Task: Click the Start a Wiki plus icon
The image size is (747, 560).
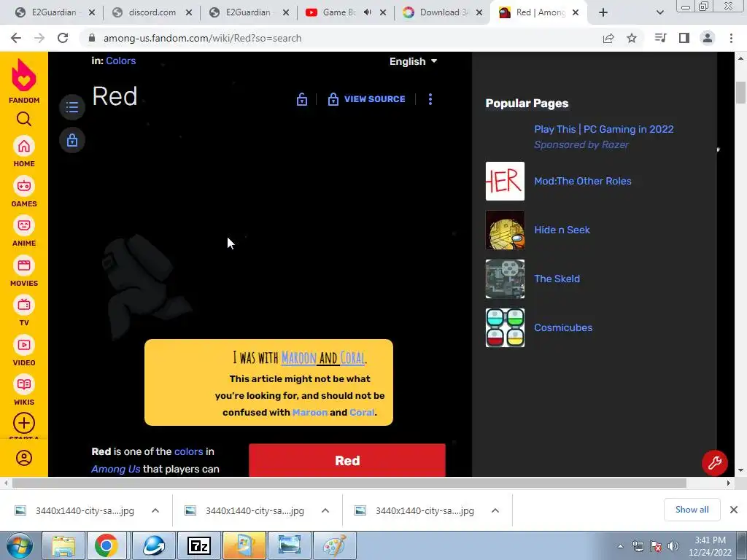Action: (x=24, y=423)
